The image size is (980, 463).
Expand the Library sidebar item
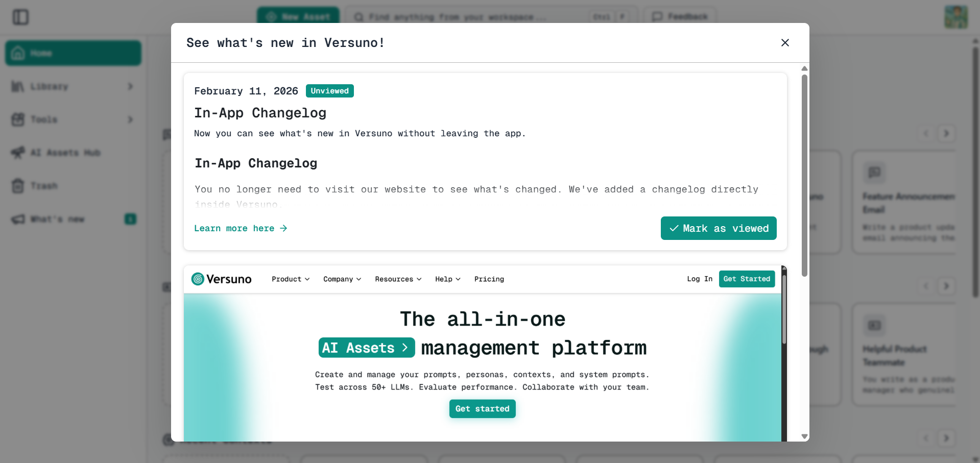pyautogui.click(x=73, y=86)
